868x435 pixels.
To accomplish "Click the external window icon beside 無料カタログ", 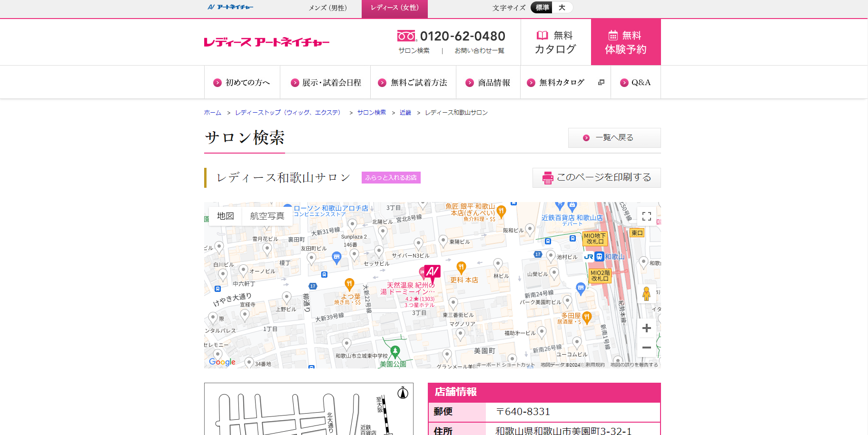I will tap(601, 82).
